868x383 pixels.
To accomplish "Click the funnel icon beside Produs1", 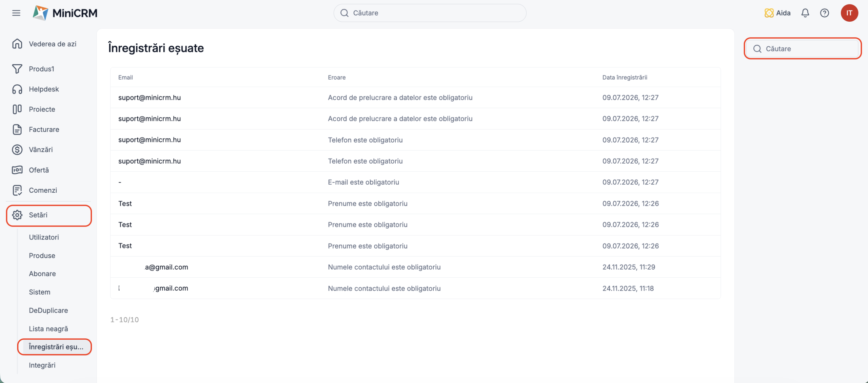I will [x=17, y=69].
